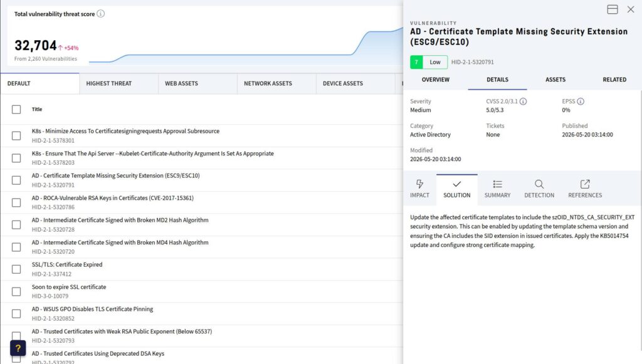
Task: Open AD ROCA-Vulnerable RSA Keys title
Action: [113, 198]
